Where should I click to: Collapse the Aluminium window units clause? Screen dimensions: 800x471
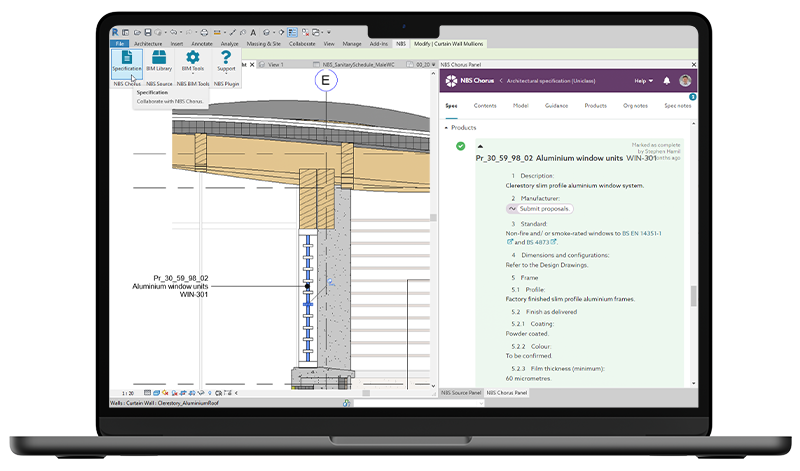click(480, 146)
